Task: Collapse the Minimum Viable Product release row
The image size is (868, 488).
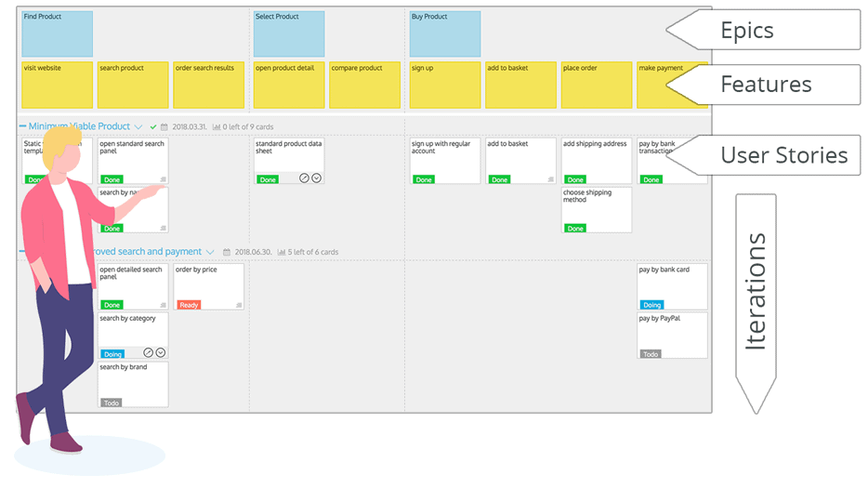Action: pyautogui.click(x=22, y=126)
